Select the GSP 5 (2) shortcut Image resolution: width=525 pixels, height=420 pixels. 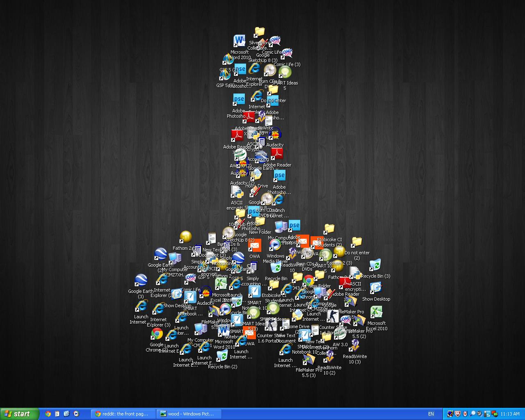coord(228,60)
